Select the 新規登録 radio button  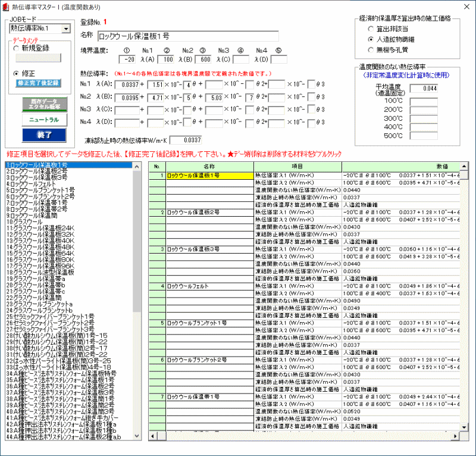pos(17,48)
